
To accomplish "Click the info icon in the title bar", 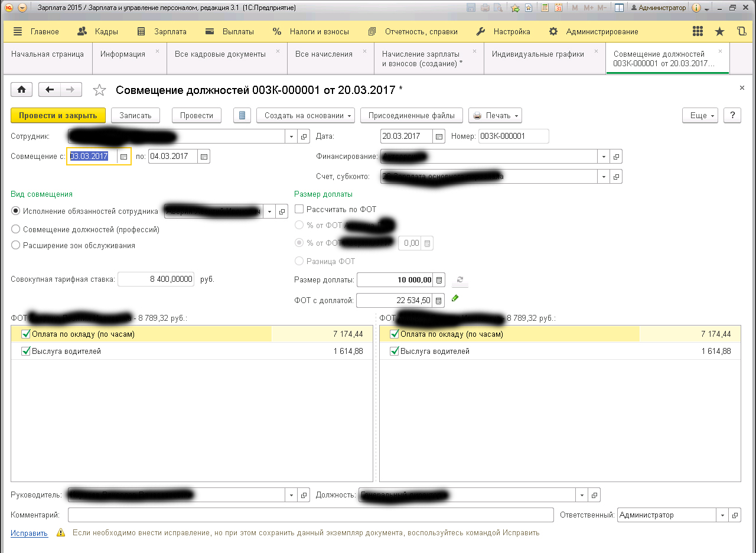I will coord(696,8).
